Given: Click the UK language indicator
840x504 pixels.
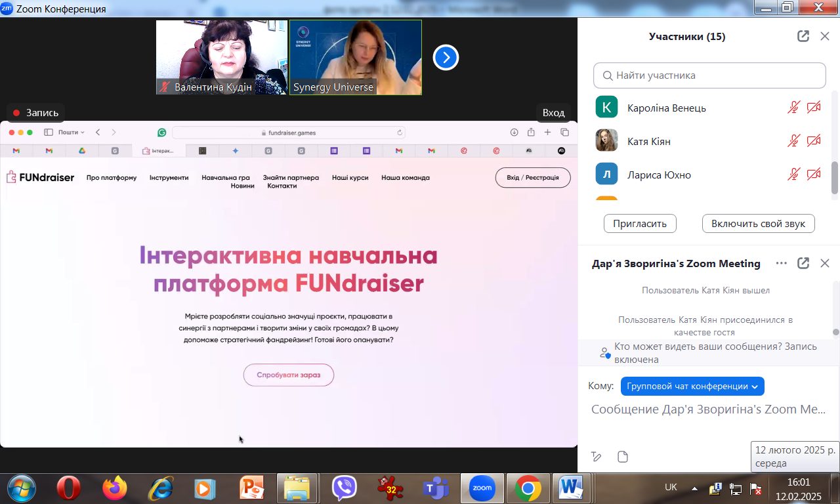Looking at the screenshot, I should tap(671, 488).
